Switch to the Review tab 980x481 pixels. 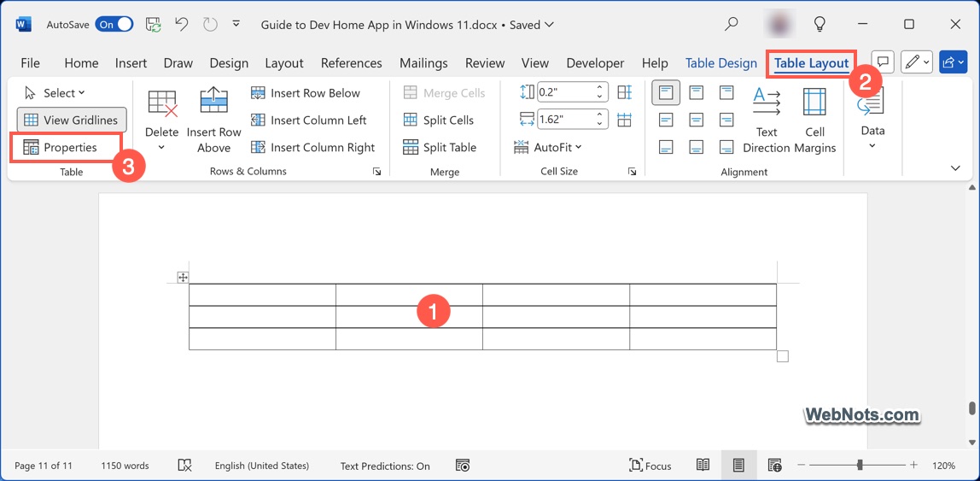click(x=485, y=63)
